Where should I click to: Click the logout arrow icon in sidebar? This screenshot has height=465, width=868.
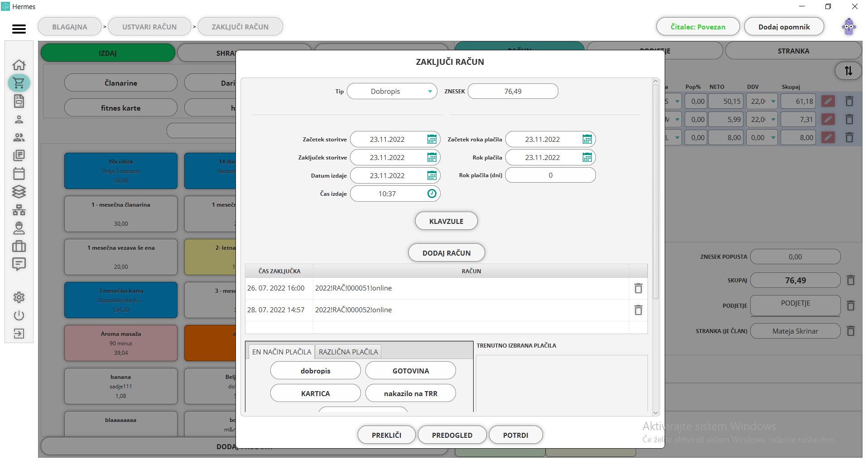19,334
